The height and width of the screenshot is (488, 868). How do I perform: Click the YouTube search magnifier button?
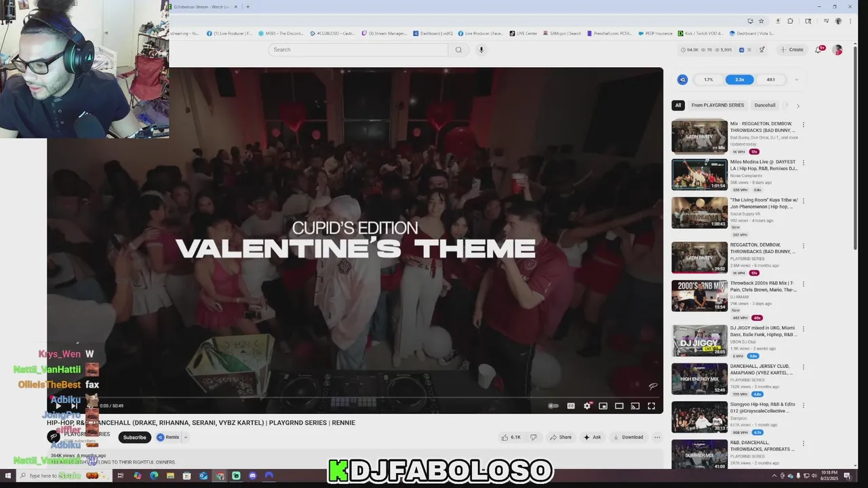tap(458, 49)
